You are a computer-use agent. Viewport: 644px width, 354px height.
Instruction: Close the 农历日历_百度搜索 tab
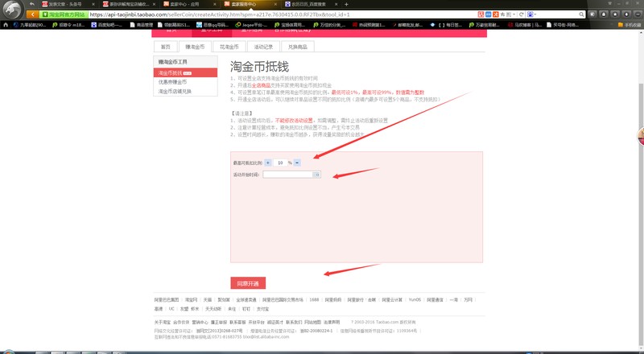[336, 4]
